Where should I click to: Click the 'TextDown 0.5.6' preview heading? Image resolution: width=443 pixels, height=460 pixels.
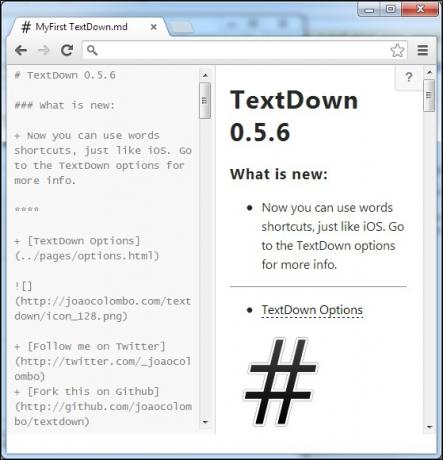[294, 116]
